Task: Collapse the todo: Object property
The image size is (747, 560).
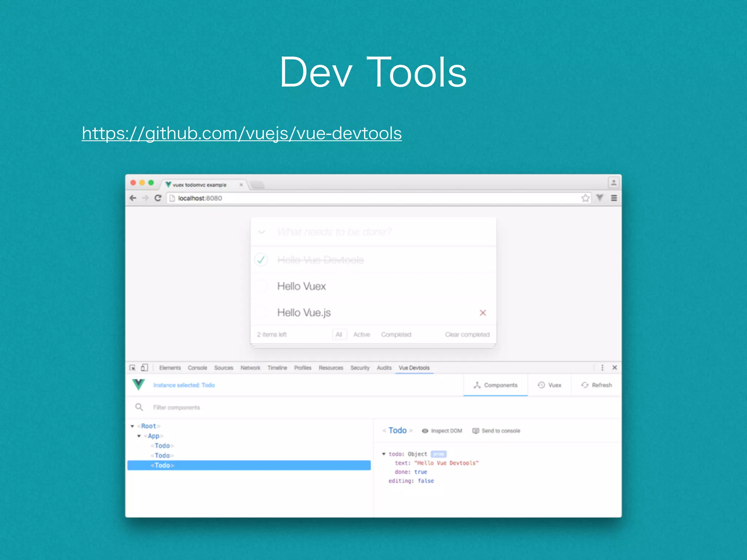Action: 384,454
